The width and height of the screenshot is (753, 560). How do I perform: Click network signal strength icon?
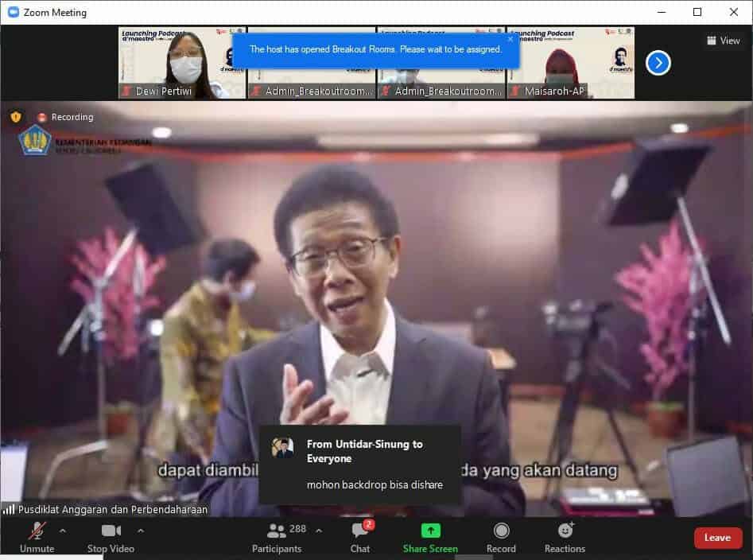pos(8,509)
